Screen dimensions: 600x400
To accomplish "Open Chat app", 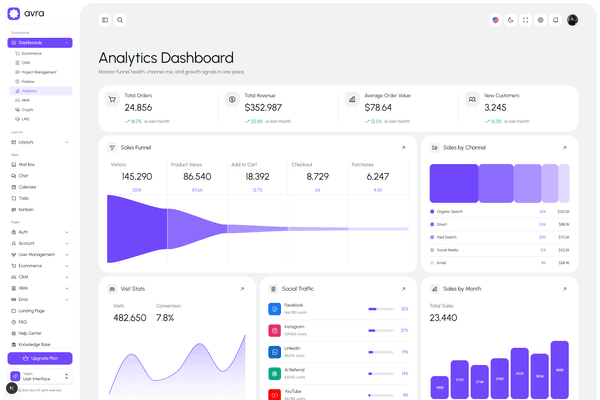I will click(x=40, y=176).
